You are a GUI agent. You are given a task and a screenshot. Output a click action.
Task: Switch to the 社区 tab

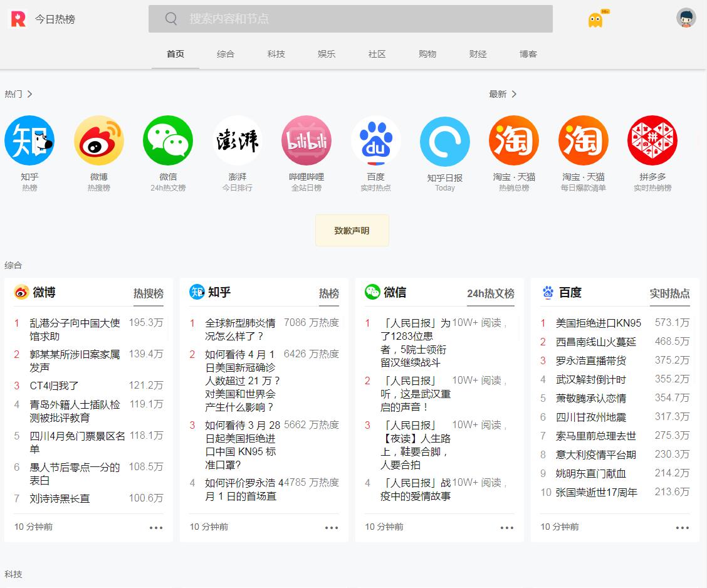[x=377, y=54]
